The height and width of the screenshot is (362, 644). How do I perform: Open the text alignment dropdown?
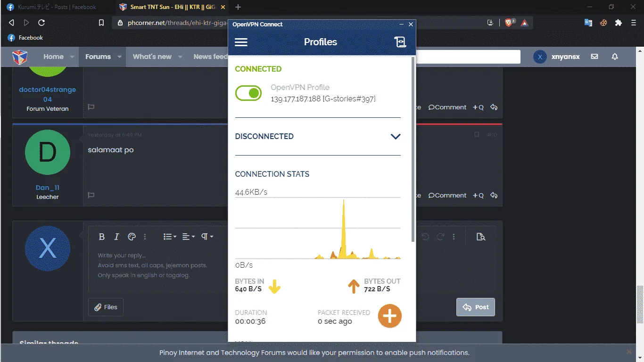click(188, 237)
